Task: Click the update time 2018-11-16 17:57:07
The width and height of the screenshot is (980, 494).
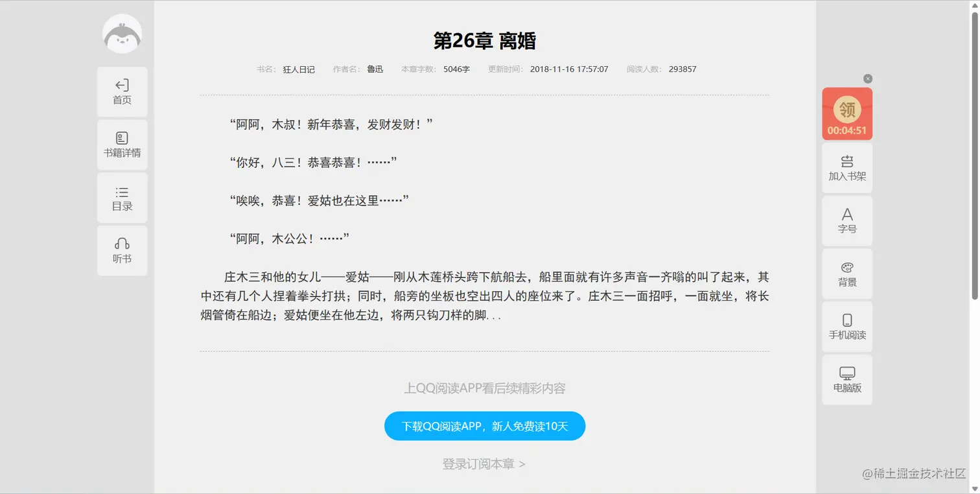Action: point(569,69)
